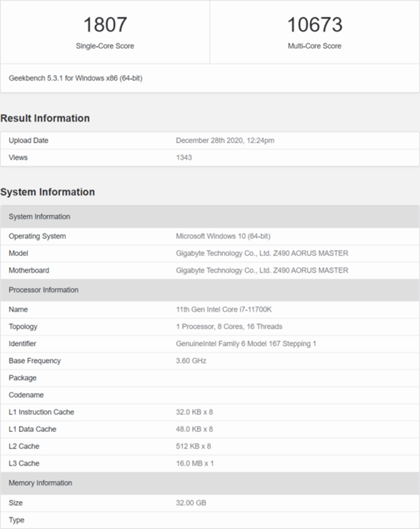
Task: Select the '48.0 KB x 8' value
Action: (194, 429)
